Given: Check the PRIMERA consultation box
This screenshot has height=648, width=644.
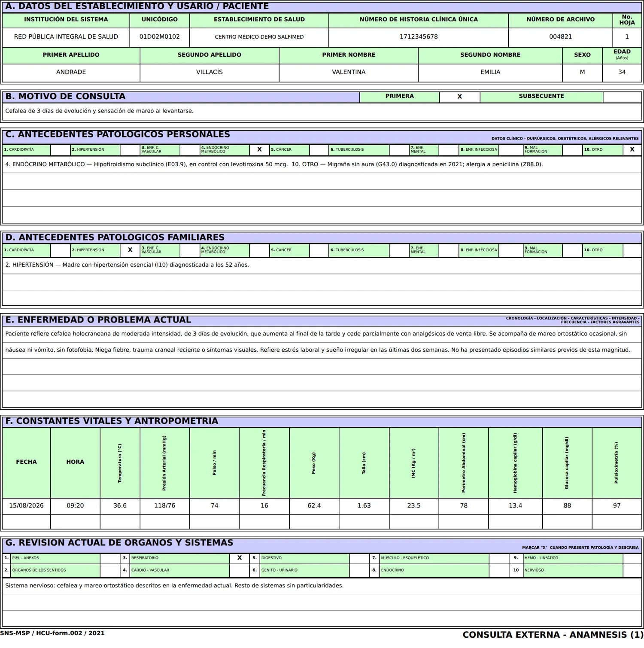Looking at the screenshot, I should 459,97.
